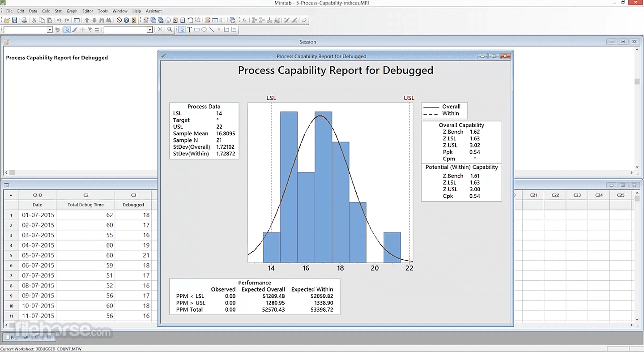The width and height of the screenshot is (644, 352).
Task: Redo the last action
Action: click(66, 20)
